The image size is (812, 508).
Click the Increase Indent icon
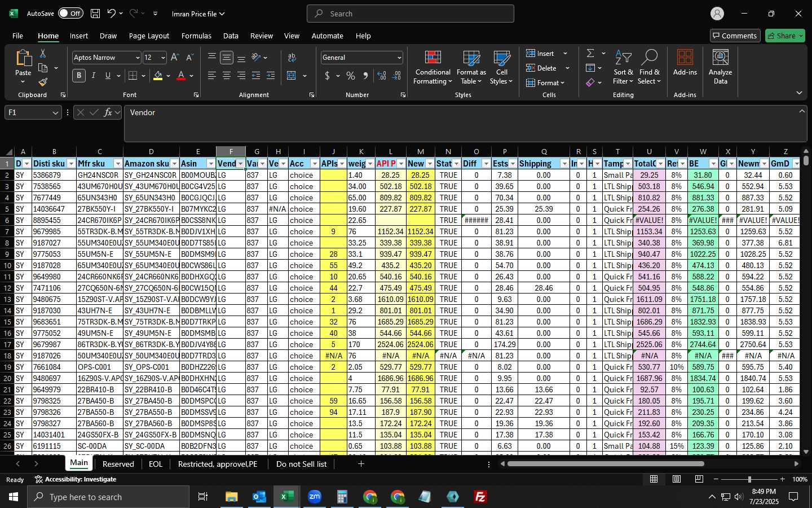pyautogui.click(x=271, y=76)
